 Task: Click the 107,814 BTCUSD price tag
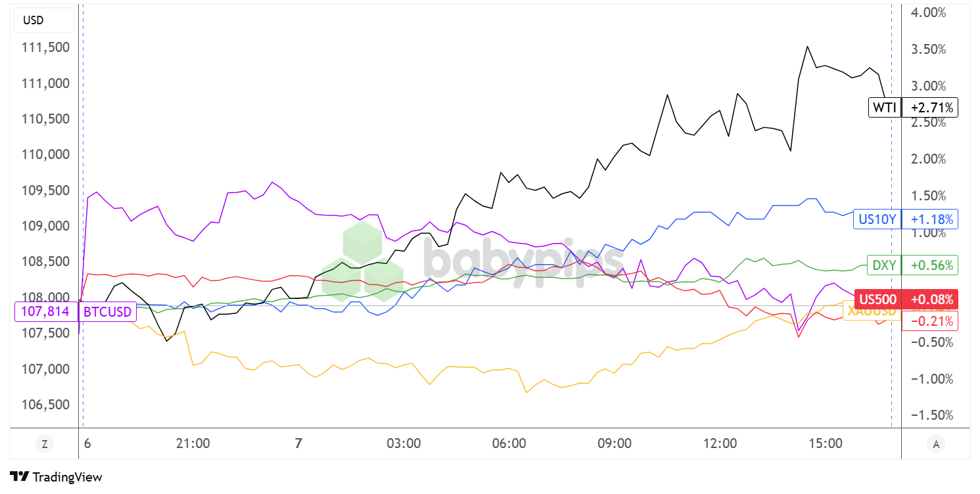pos(45,311)
